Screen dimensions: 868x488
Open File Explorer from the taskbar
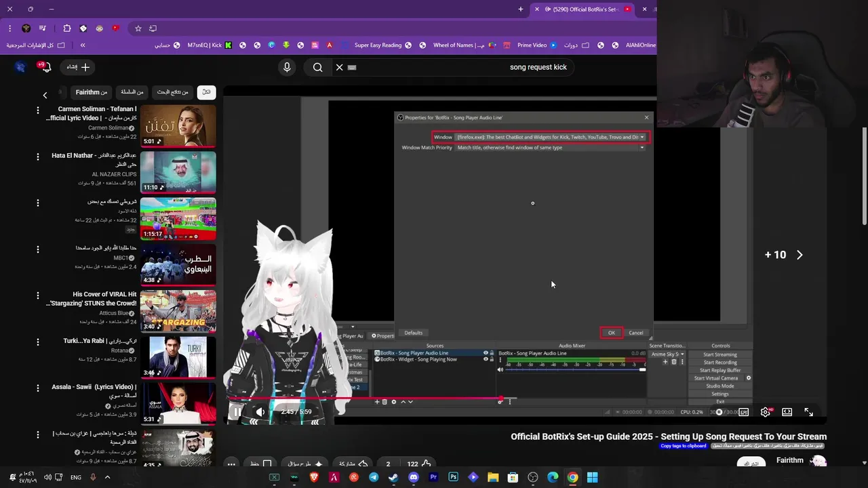pos(493,477)
